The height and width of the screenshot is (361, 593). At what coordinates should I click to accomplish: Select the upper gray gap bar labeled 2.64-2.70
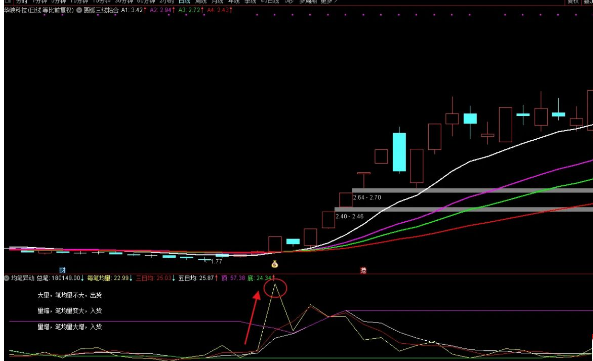coord(472,191)
